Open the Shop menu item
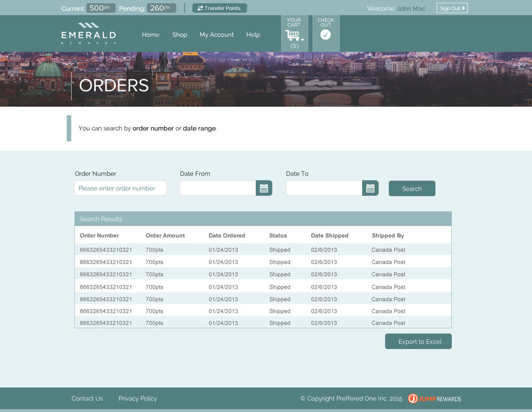Image resolution: width=532 pixels, height=412 pixels. (180, 35)
